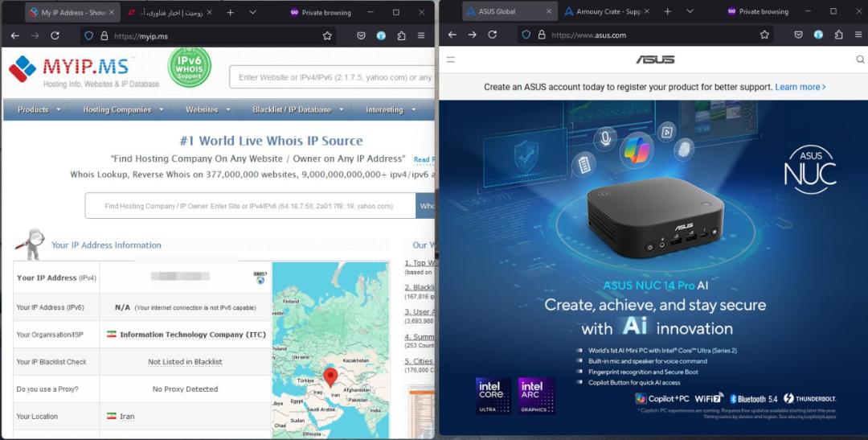The height and width of the screenshot is (440, 868).
Task: Click the IPv6 WHOIS Support badge
Action: click(190, 67)
